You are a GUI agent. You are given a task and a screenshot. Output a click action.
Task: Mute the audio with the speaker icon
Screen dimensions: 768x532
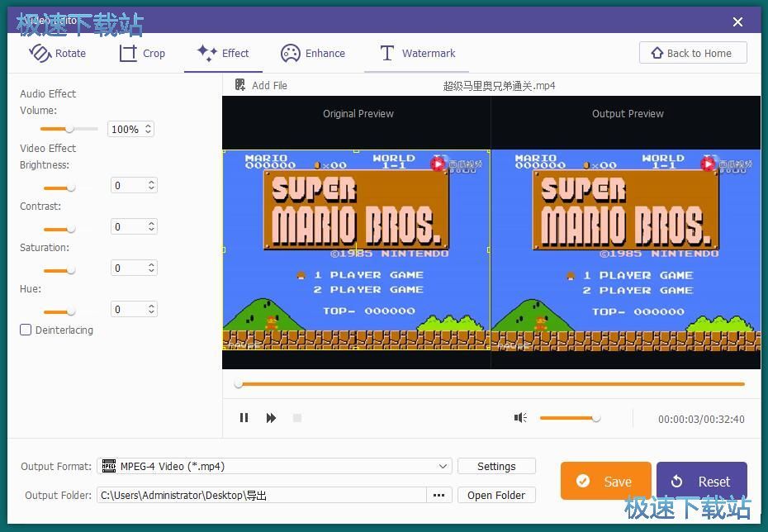[x=520, y=417]
